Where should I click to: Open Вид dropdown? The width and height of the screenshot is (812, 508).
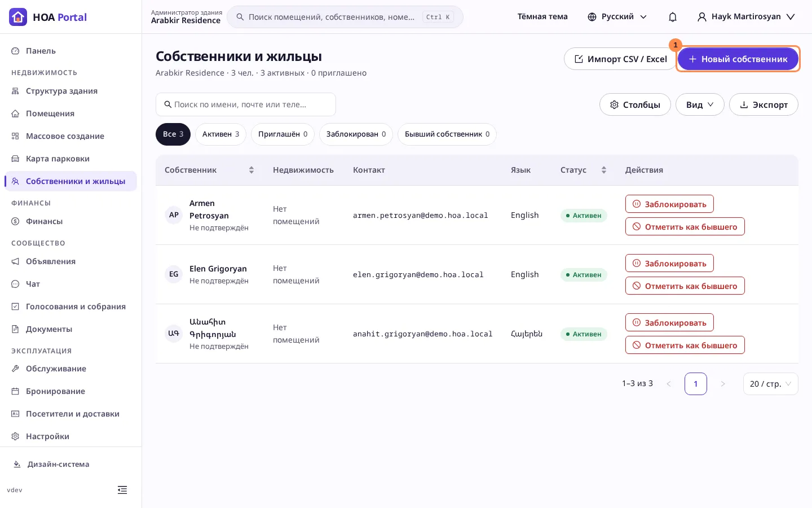click(700, 104)
